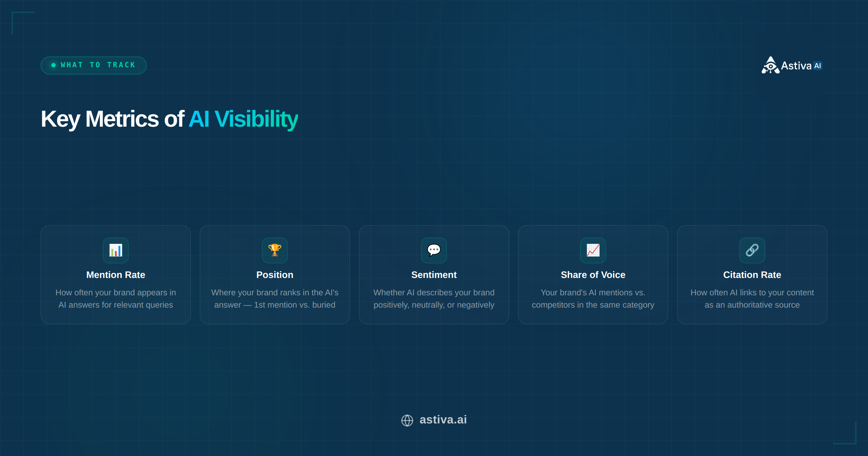The image size is (868, 456).
Task: Toggle the WHAT TO TRACK pill badge
Action: click(x=93, y=65)
